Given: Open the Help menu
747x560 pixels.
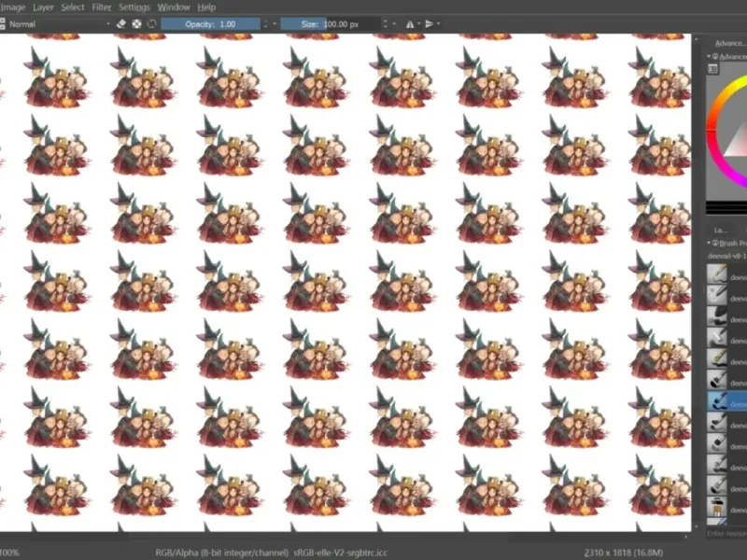Looking at the screenshot, I should (x=206, y=7).
